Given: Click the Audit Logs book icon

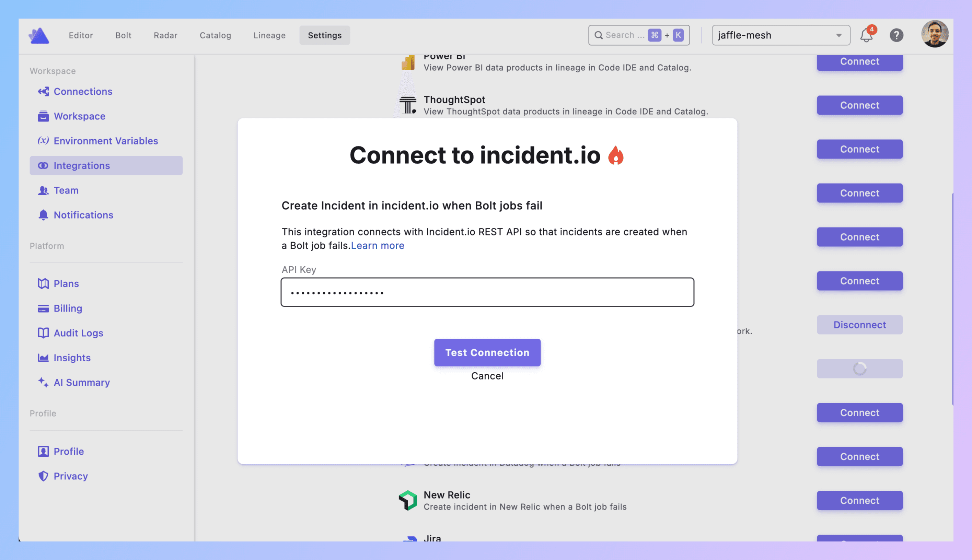Looking at the screenshot, I should point(43,333).
